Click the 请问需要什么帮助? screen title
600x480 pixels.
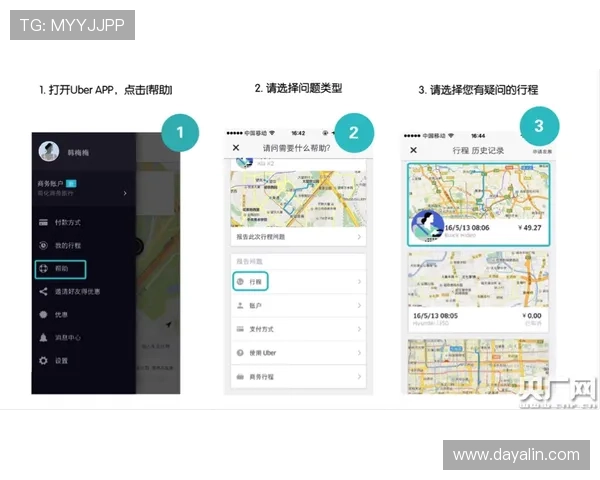[297, 148]
